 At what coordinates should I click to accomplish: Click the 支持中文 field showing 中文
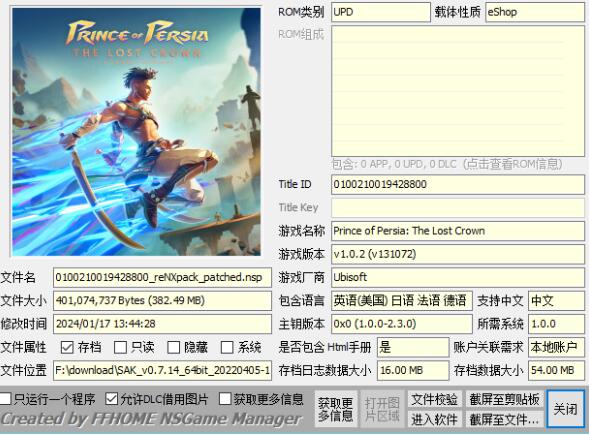click(x=556, y=301)
